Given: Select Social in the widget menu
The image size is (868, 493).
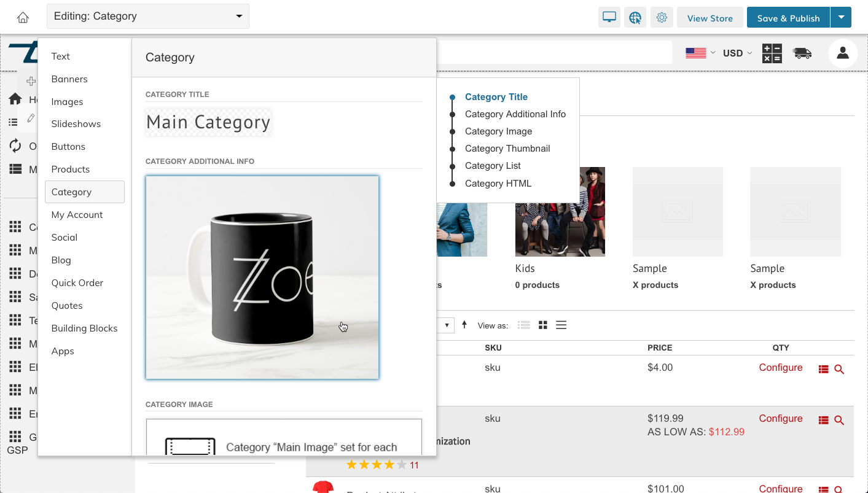Looking at the screenshot, I should [x=65, y=237].
